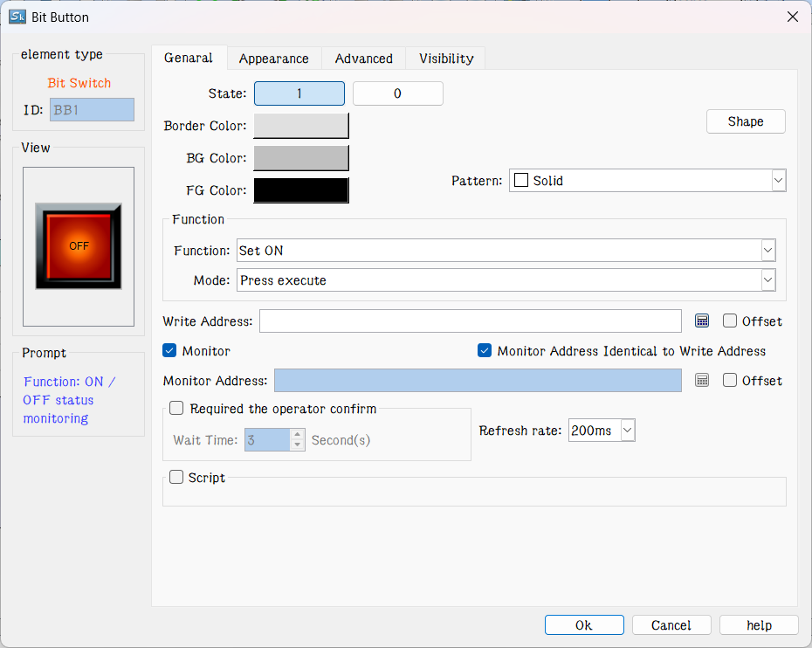Uncheck the Monitor checkbox
This screenshot has height=648, width=812.
click(x=170, y=351)
